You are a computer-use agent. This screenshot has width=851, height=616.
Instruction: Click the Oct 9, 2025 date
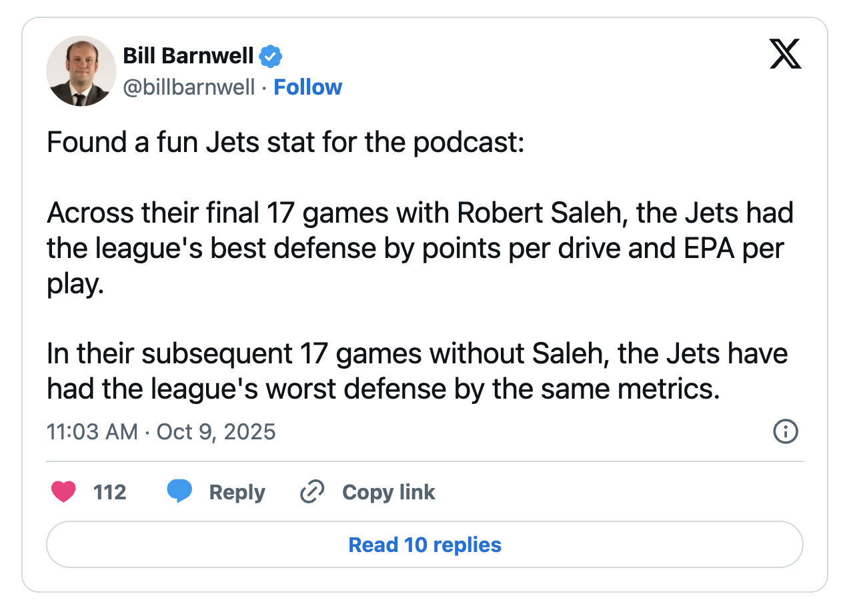click(x=216, y=432)
